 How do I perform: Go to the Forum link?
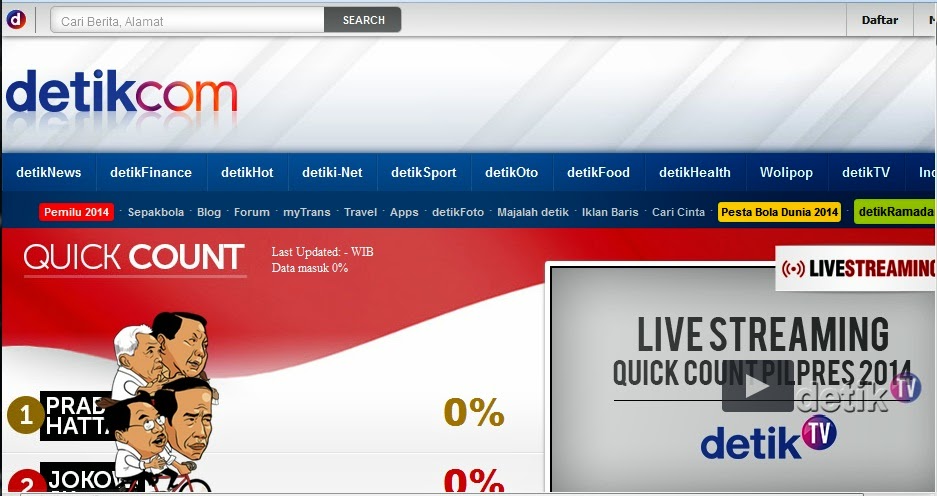(x=252, y=212)
